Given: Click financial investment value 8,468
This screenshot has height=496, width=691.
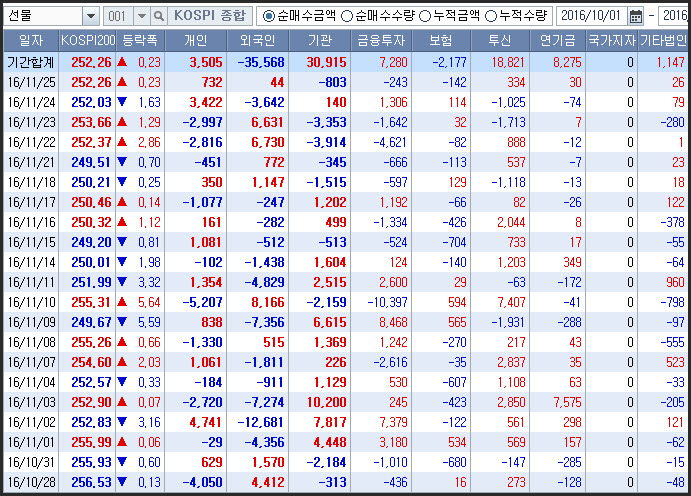Looking at the screenshot, I should tap(393, 322).
